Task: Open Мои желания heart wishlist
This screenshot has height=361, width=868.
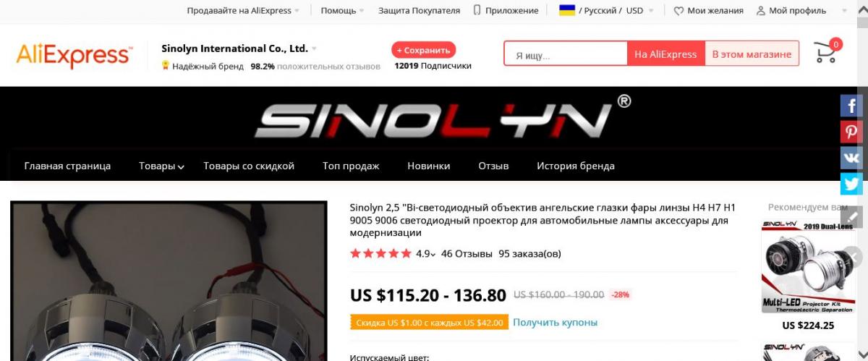Action: [708, 11]
